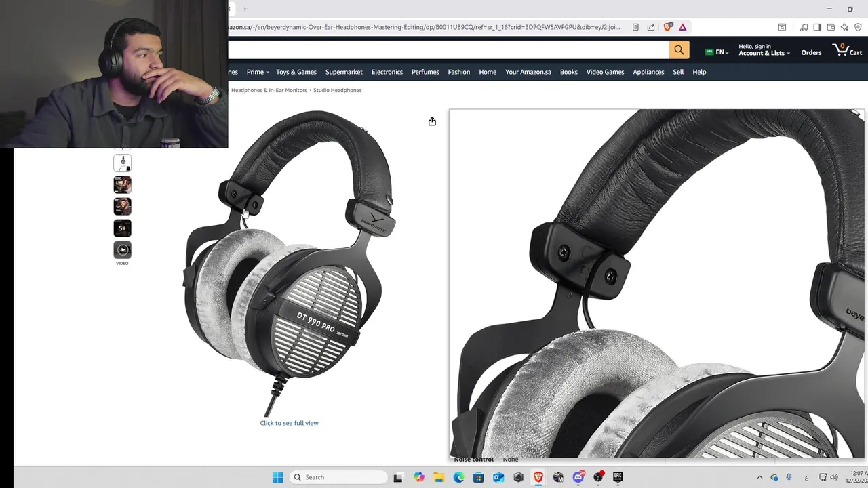Screen dimensions: 868x488
Task: Click to see full view link
Action: point(289,423)
